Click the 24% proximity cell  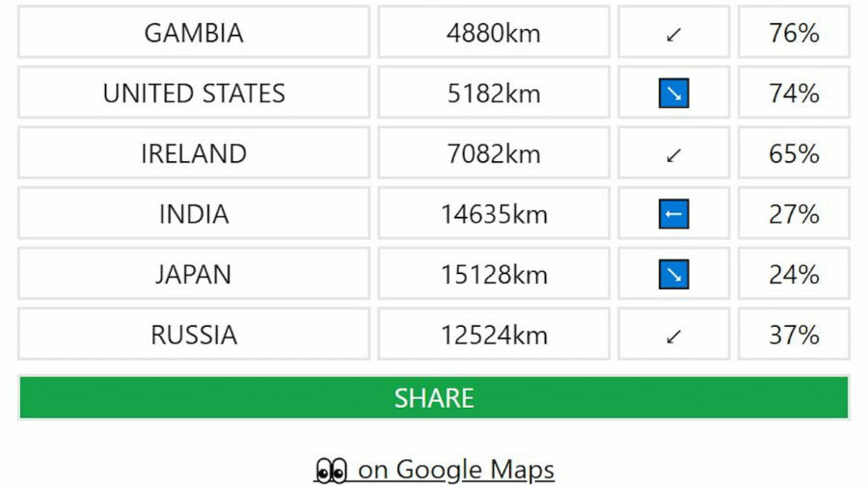coord(794,274)
